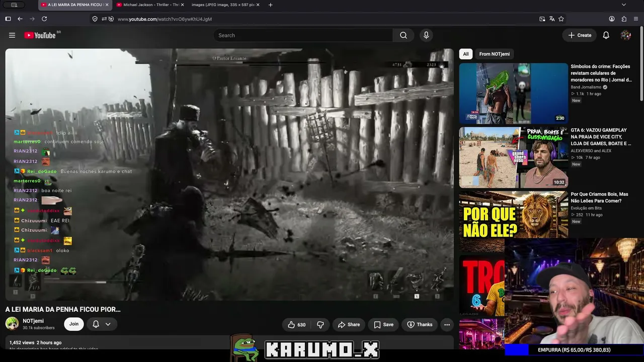This screenshot has height=362, width=644.
Task: Go back with the browser back arrow
Action: [20, 19]
